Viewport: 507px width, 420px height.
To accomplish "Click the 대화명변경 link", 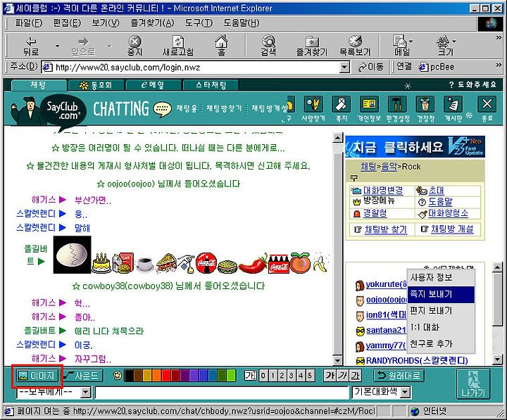I will pos(383,191).
